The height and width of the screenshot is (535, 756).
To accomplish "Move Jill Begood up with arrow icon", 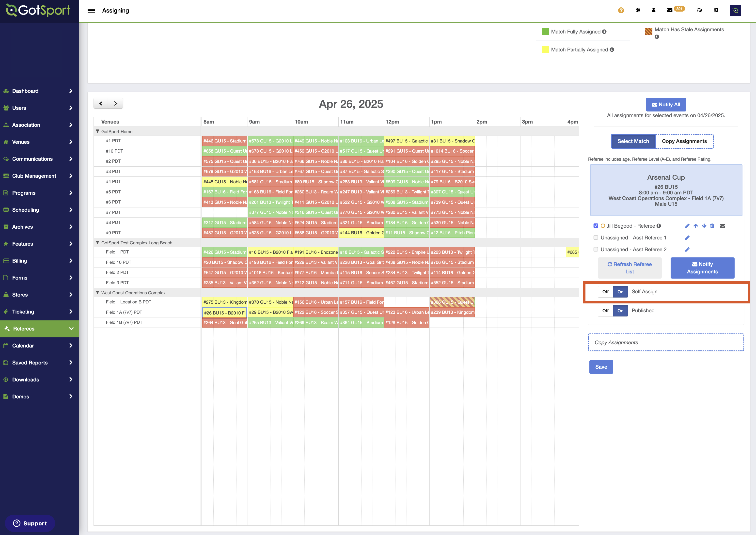I will [x=696, y=226].
